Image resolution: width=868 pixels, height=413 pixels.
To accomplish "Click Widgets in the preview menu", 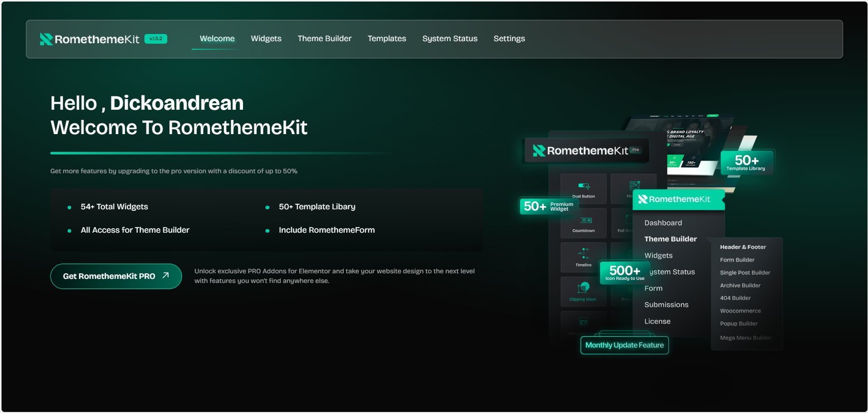I will (x=659, y=256).
